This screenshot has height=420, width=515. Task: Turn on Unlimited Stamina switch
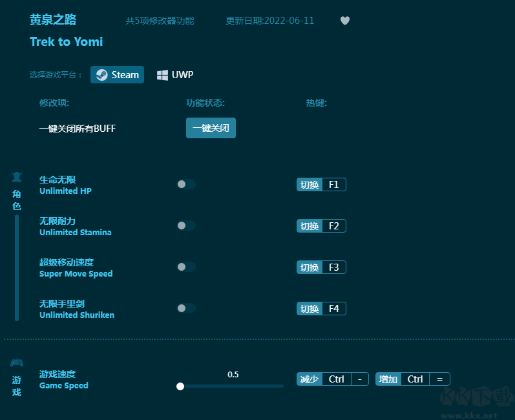[186, 226]
